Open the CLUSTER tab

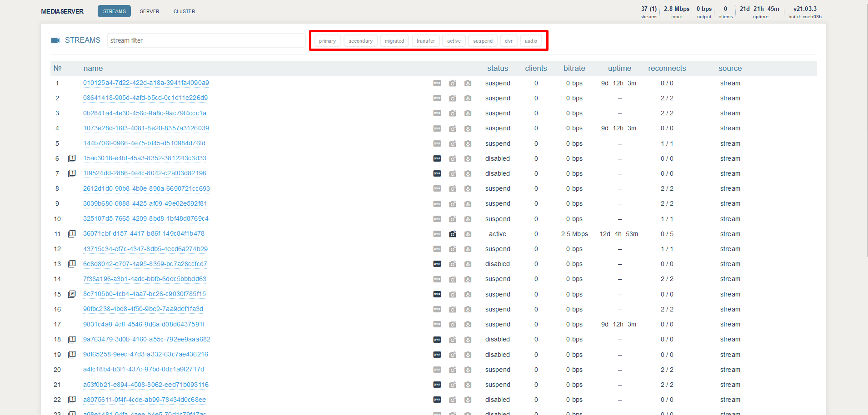[x=184, y=11]
